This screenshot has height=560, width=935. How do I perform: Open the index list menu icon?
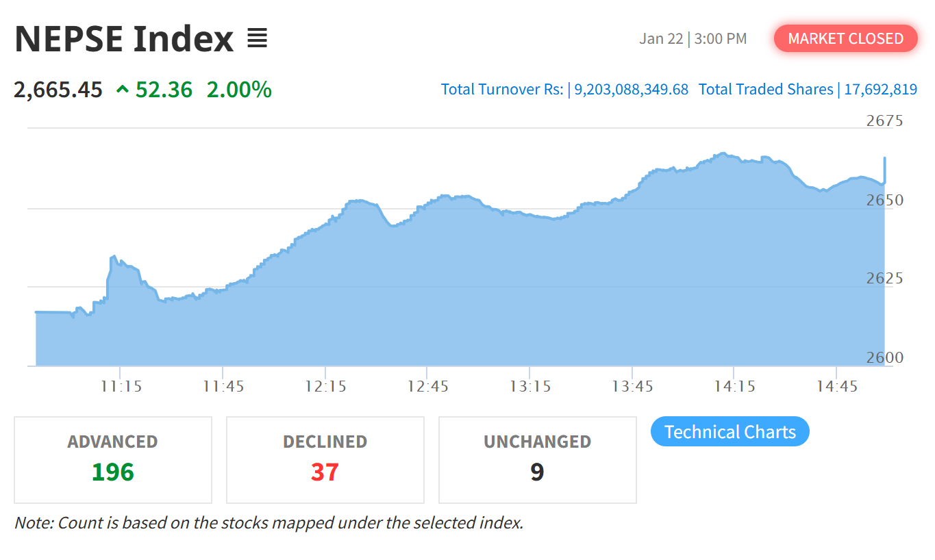[257, 38]
